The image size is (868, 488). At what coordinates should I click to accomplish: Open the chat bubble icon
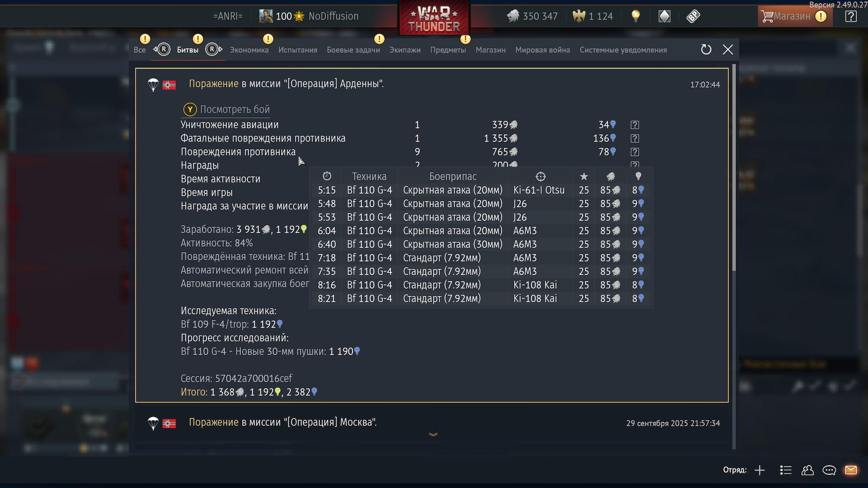(x=829, y=470)
